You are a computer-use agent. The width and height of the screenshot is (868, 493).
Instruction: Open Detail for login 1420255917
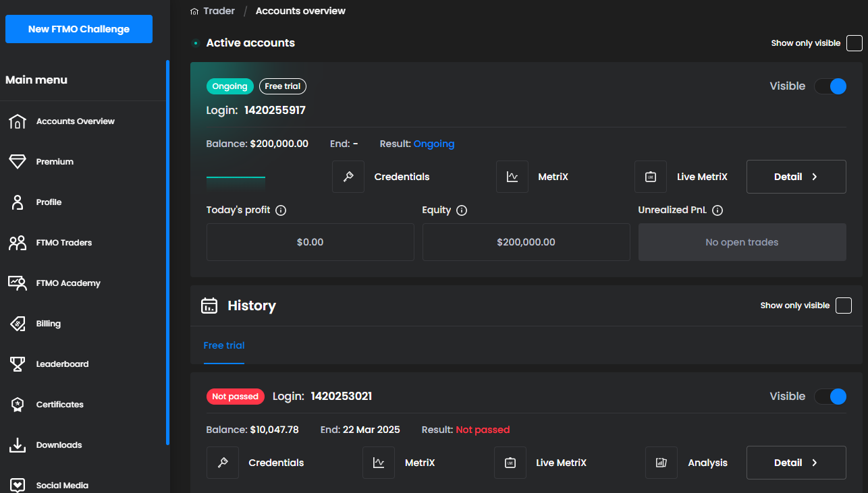796,177
